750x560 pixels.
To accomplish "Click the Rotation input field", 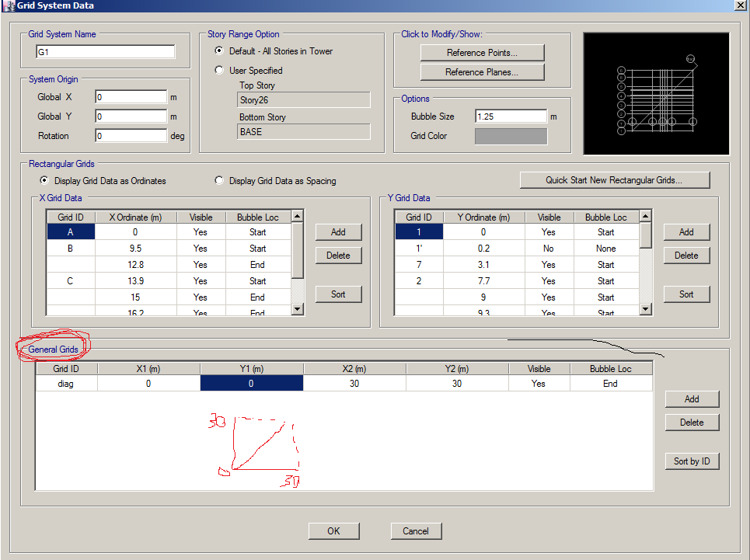I will tap(131, 136).
